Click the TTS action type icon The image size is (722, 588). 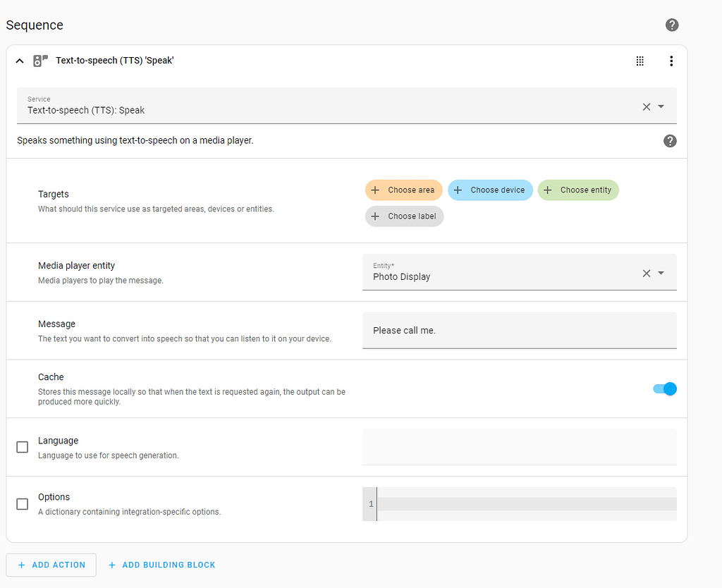40,60
